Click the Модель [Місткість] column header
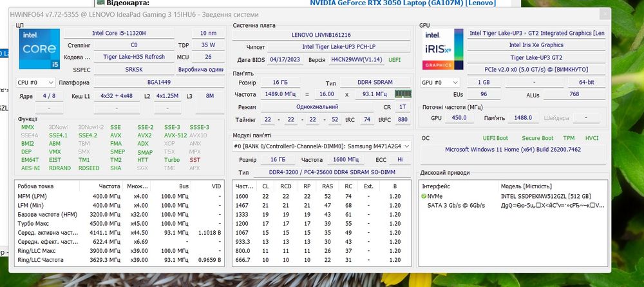 [553, 186]
